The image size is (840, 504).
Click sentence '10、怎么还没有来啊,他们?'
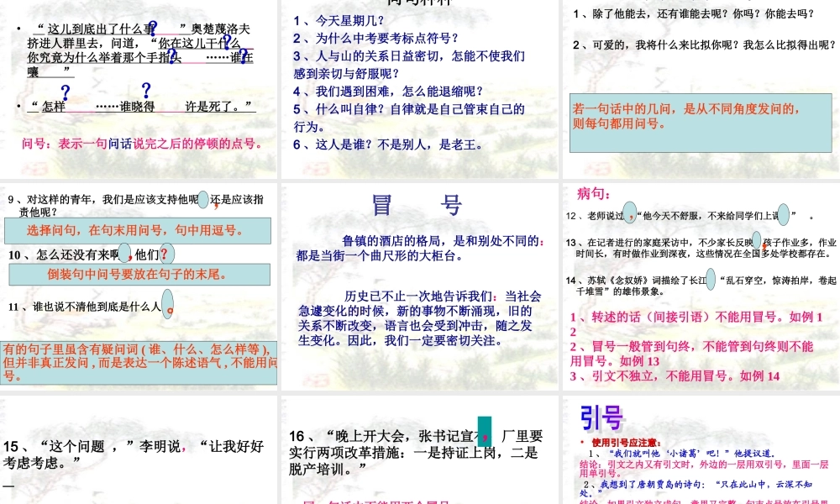[x=90, y=255]
